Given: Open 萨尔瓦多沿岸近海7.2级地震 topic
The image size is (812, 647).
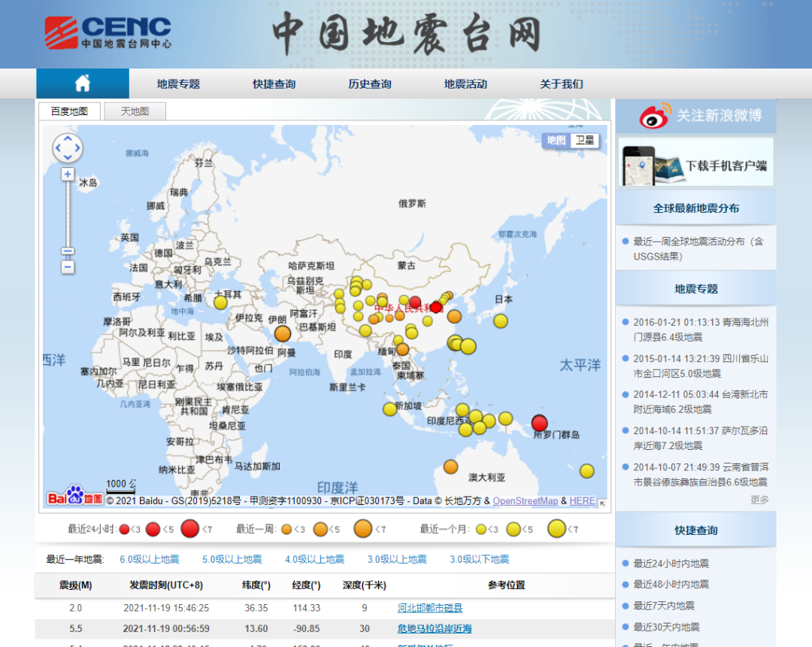Looking at the screenshot, I should click(x=701, y=439).
